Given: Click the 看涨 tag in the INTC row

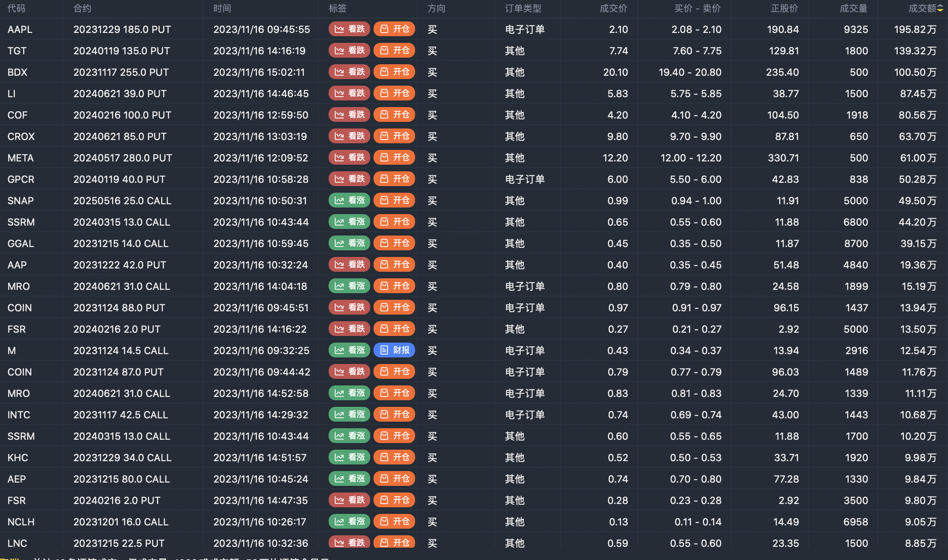Looking at the screenshot, I should click(x=349, y=414).
